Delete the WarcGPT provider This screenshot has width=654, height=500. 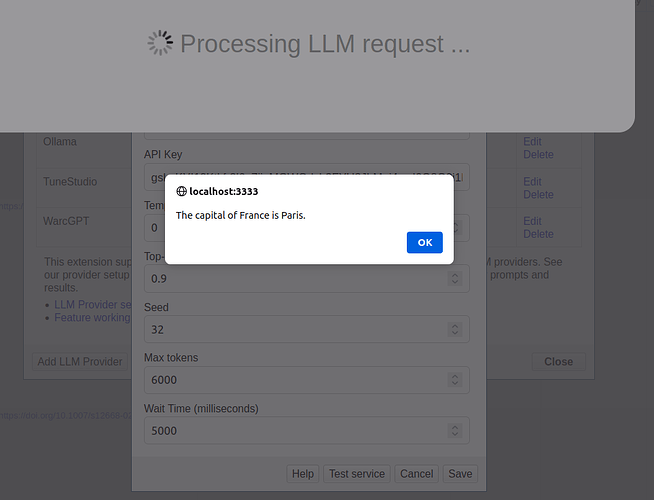pyautogui.click(x=538, y=234)
